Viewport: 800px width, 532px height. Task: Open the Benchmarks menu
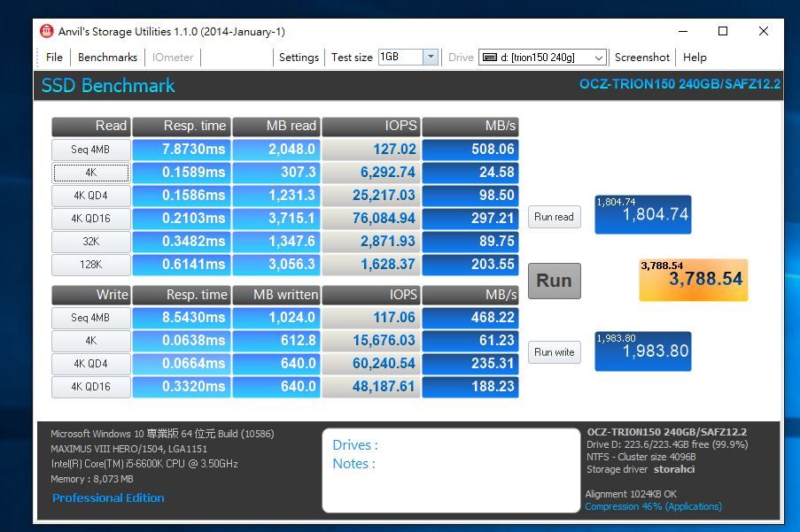[108, 58]
